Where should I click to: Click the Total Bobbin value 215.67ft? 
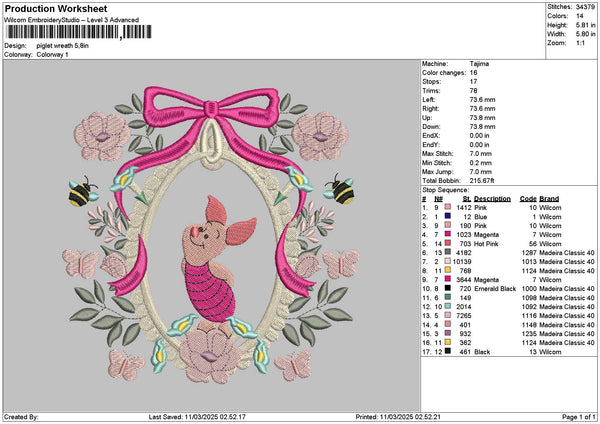tap(483, 181)
